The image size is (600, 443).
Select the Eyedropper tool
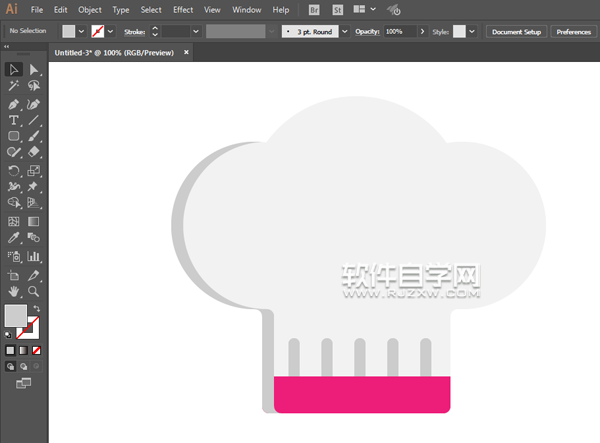click(14, 239)
